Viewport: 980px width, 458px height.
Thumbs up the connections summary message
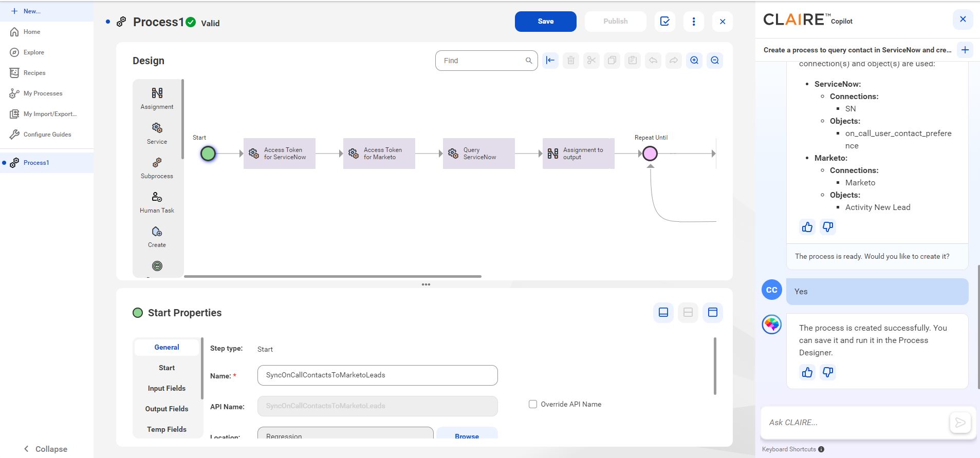(x=807, y=227)
